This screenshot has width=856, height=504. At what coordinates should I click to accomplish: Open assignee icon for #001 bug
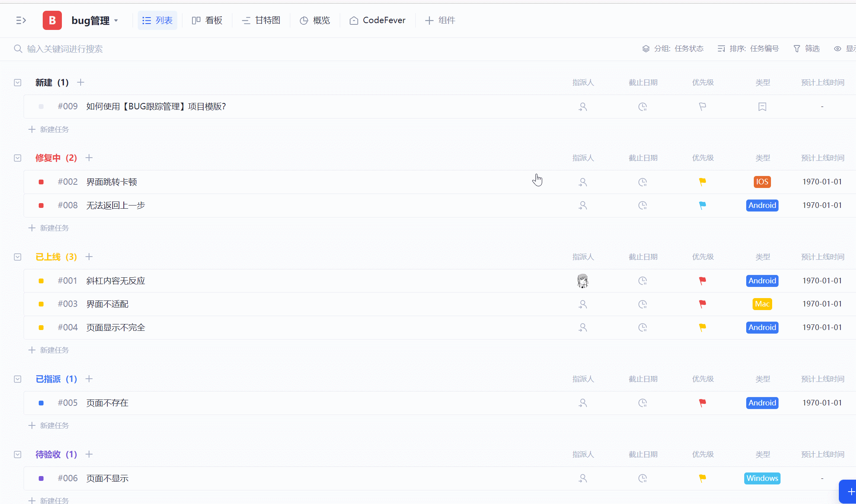pos(582,280)
